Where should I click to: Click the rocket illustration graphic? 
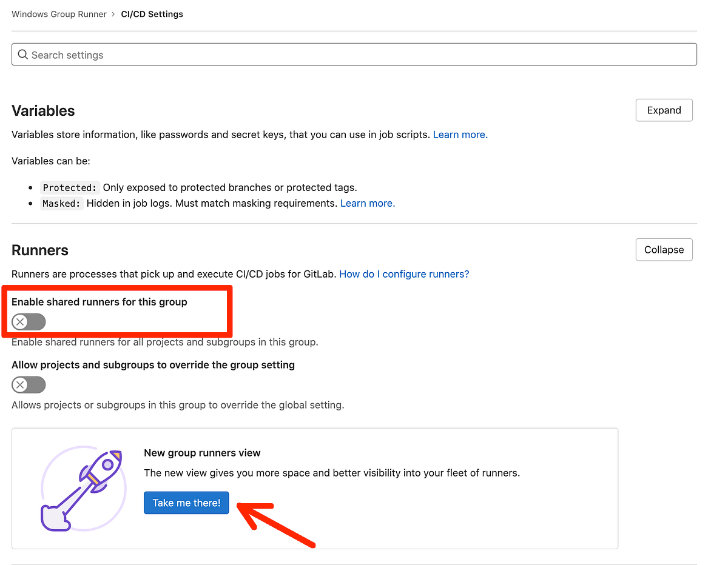click(83, 488)
